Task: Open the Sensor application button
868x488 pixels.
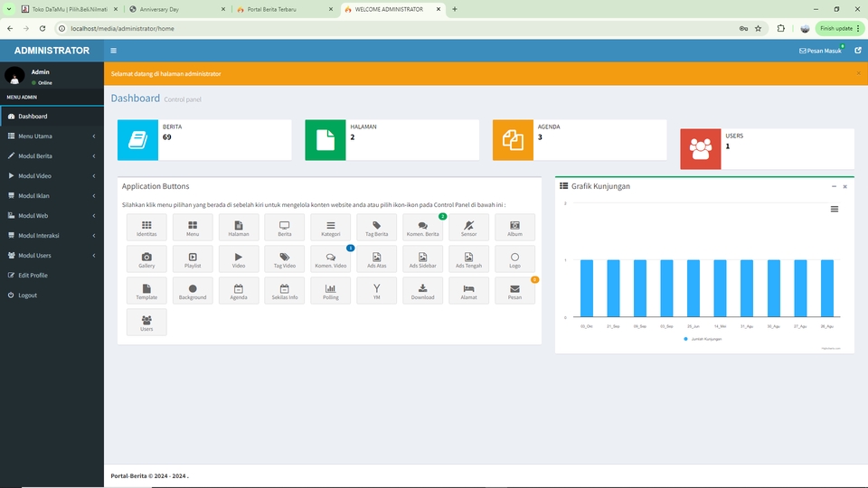Action: click(x=468, y=228)
